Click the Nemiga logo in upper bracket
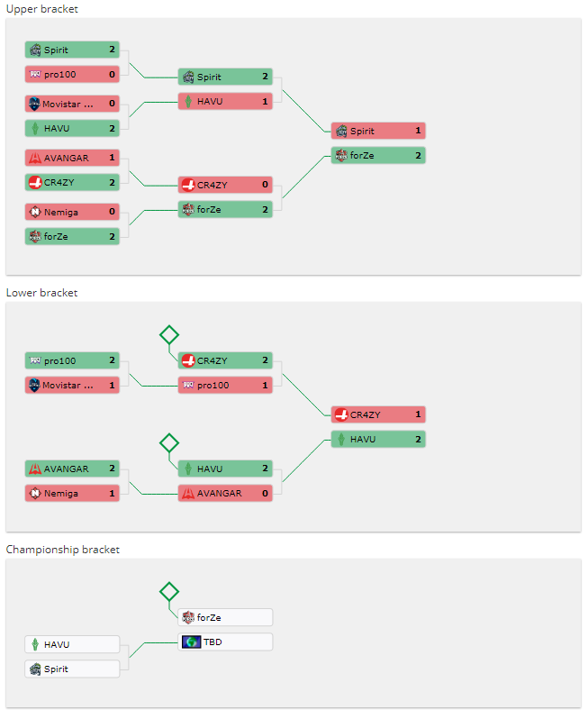 35,212
